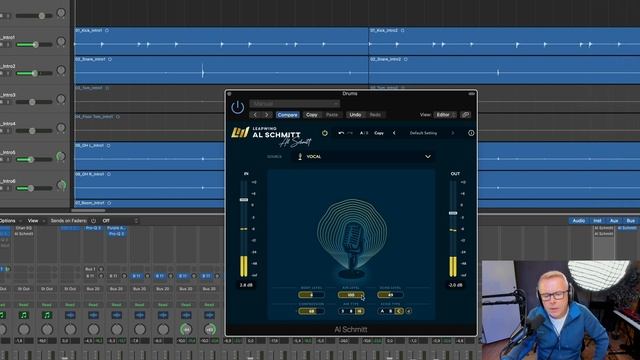Image resolution: width=640 pixels, height=360 pixels.
Task: Open the plugin info icon
Action: click(471, 133)
